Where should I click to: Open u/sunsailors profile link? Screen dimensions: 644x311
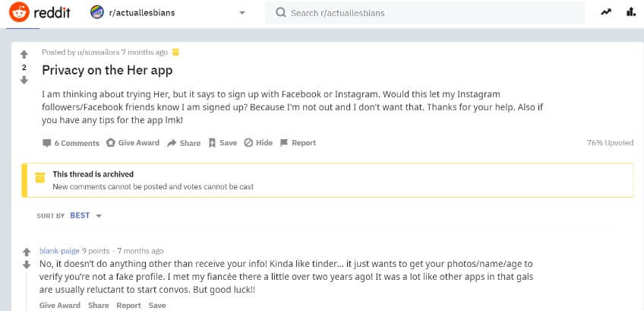click(98, 52)
